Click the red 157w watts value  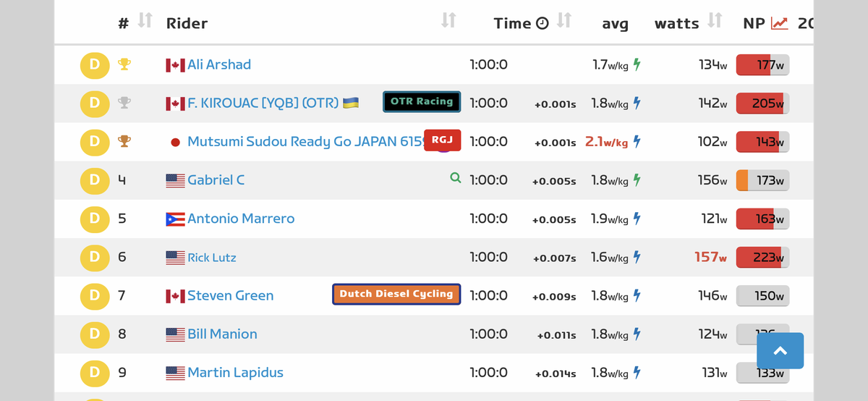[x=710, y=257]
